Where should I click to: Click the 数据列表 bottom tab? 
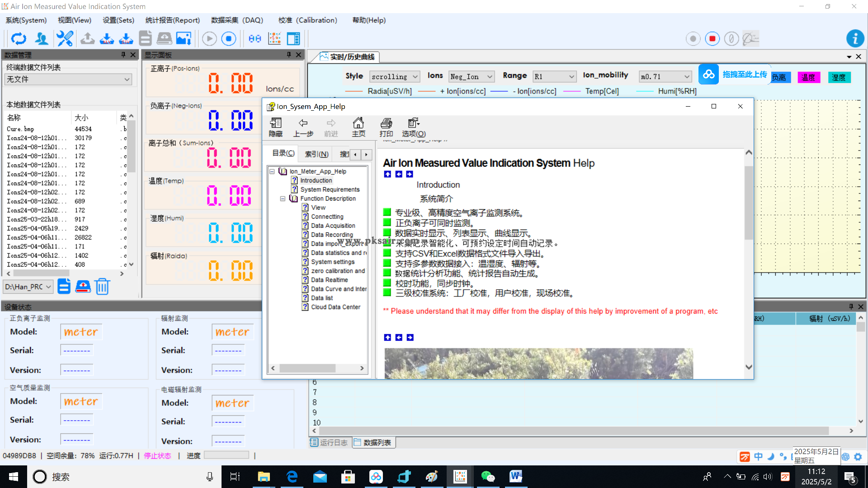(373, 442)
